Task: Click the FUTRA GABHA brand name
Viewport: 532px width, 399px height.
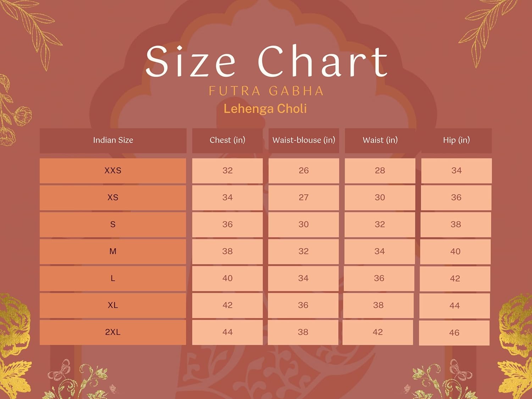Action: [266, 91]
